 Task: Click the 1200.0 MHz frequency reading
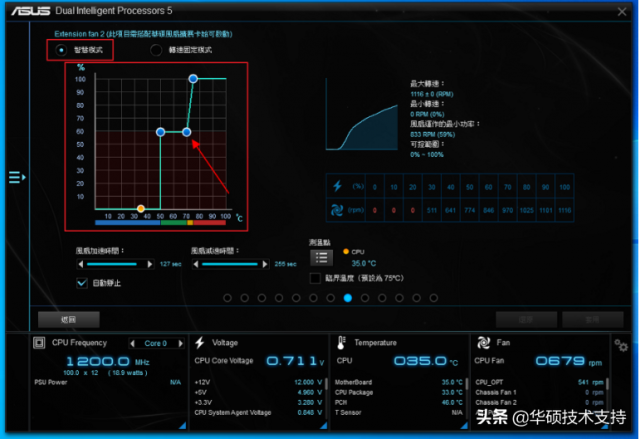[x=107, y=361]
